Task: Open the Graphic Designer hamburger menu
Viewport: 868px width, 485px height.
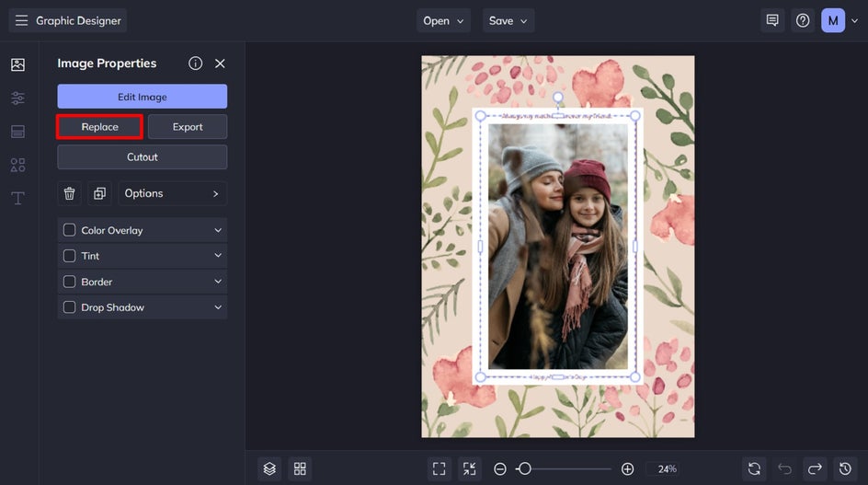Action: coord(21,20)
